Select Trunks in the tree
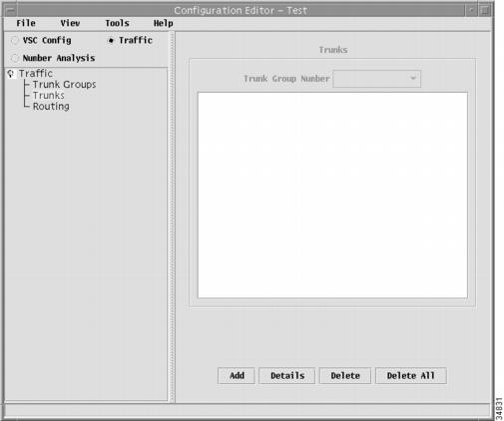The height and width of the screenshot is (421, 504). coord(49,95)
